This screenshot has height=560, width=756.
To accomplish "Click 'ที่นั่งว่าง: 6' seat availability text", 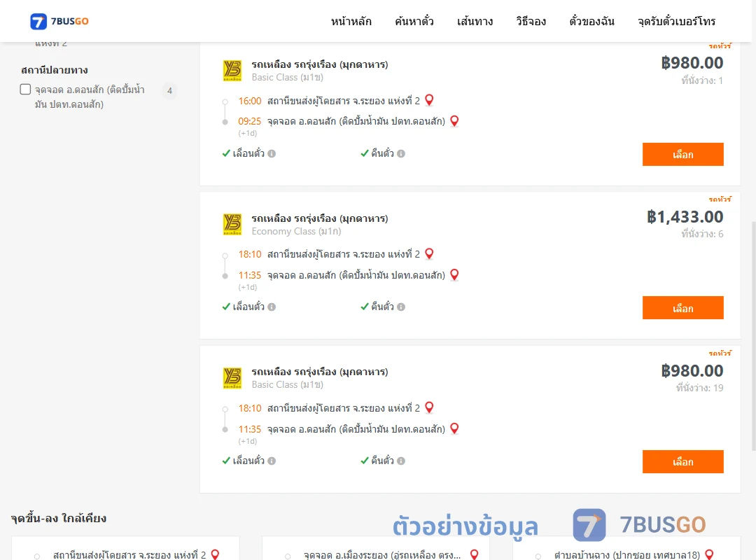I will pos(702,234).
